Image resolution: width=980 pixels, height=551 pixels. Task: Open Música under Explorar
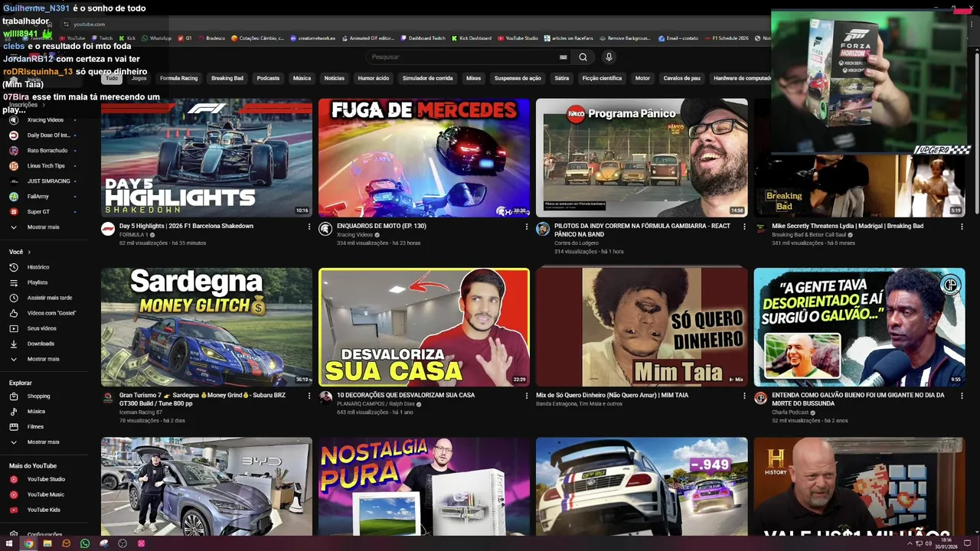36,412
